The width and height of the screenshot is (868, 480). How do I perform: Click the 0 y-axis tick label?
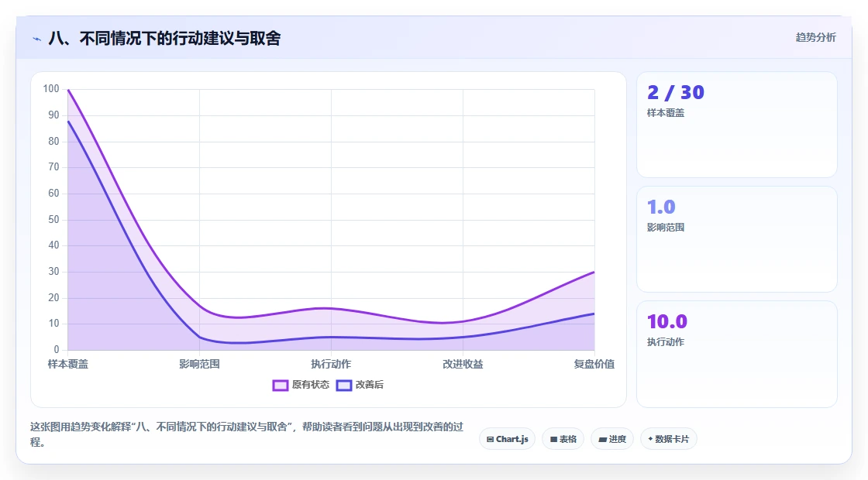(x=57, y=349)
